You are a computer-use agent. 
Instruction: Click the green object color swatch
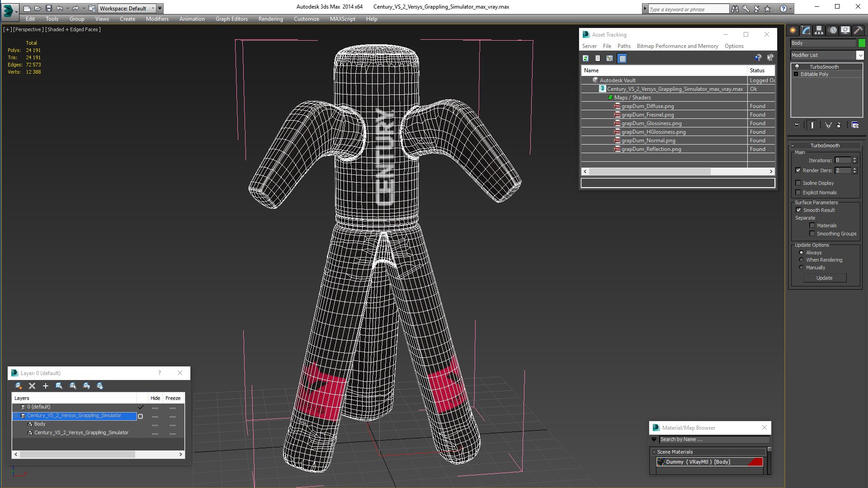[862, 43]
